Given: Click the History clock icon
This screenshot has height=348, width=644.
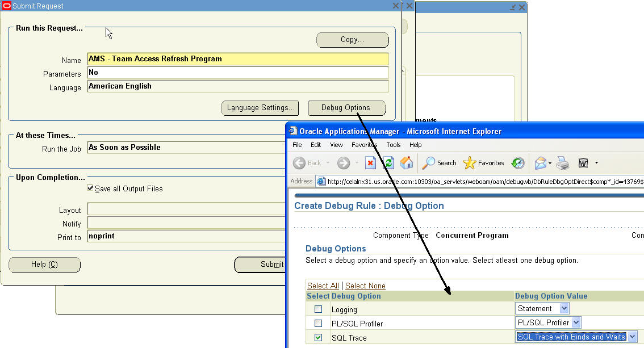Looking at the screenshot, I should pyautogui.click(x=518, y=163).
